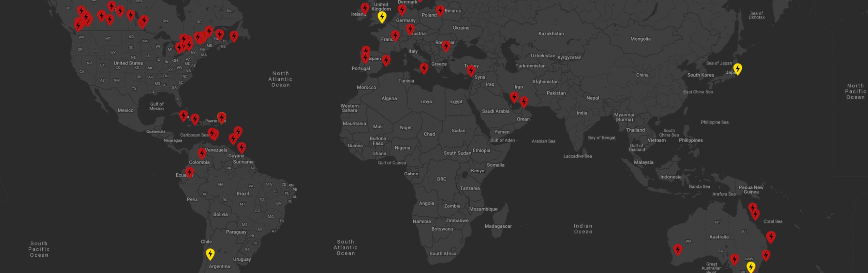
Task: Open the orange-outlined marker at Puerto Rico
Action: (222, 117)
